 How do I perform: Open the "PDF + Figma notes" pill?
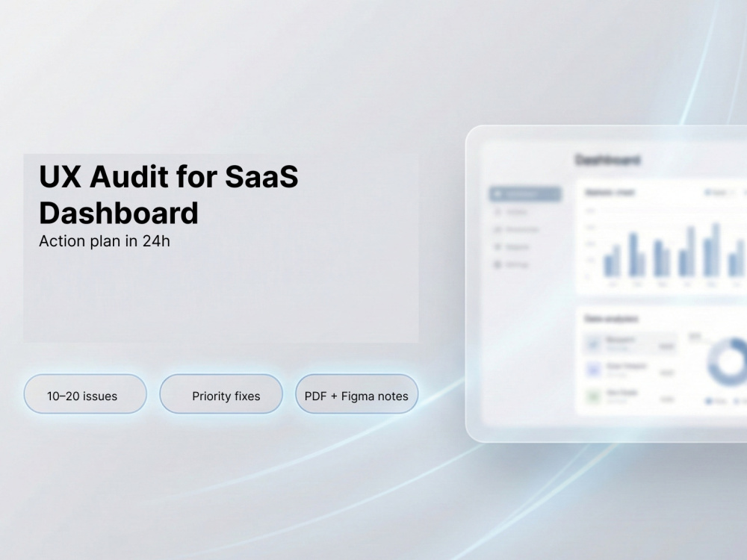(357, 393)
